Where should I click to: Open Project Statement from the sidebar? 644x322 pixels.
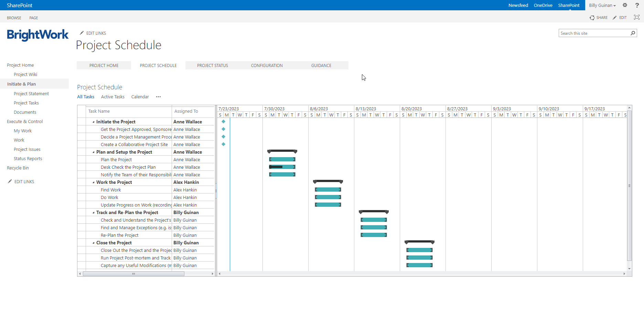coord(31,93)
